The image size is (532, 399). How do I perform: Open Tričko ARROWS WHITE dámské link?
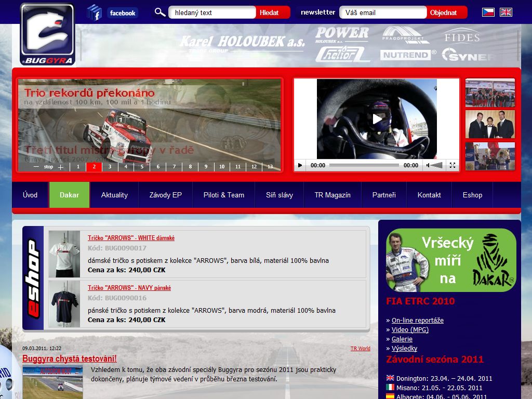pos(131,238)
